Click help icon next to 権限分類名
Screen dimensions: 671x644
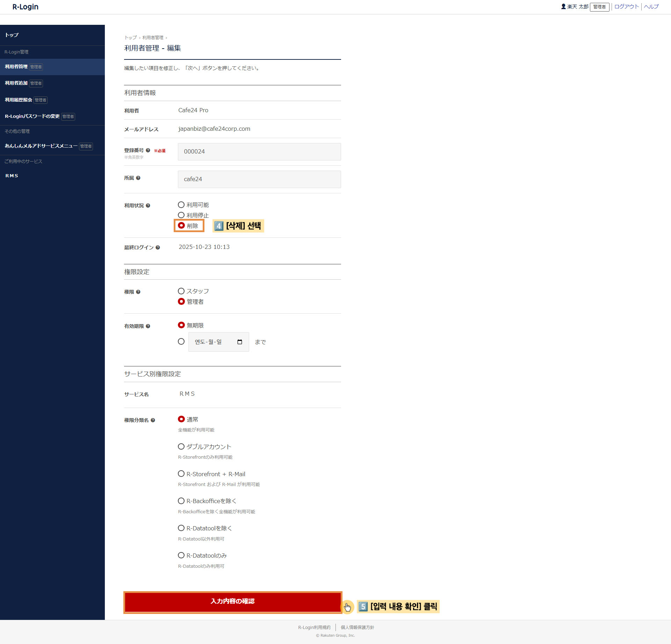[x=153, y=420]
